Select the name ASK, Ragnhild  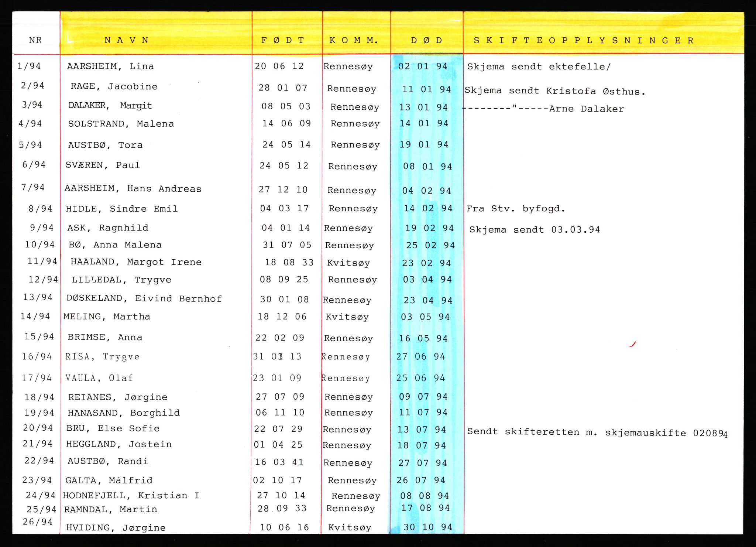pos(108,228)
